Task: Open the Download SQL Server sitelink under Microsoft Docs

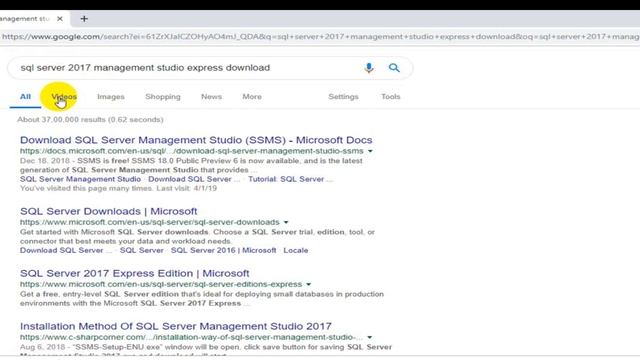Action: [194, 179]
